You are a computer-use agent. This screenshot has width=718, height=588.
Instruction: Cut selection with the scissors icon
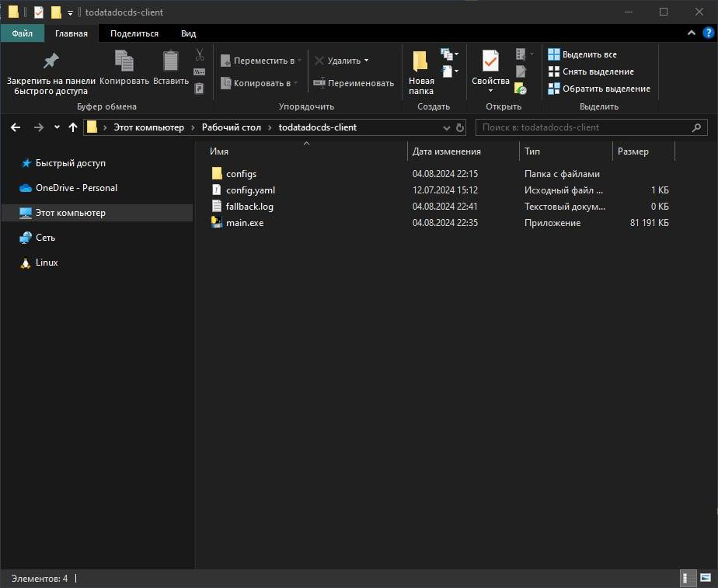coord(200,54)
